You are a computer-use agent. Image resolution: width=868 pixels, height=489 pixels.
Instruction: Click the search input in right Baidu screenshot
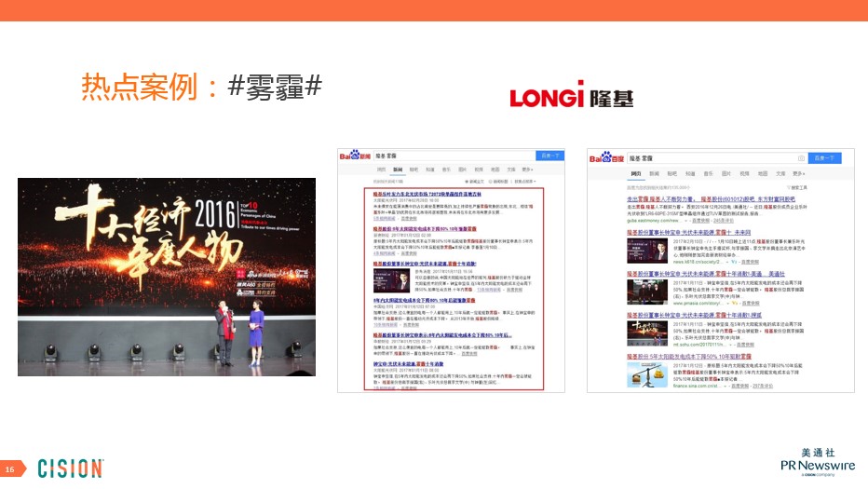(717, 158)
